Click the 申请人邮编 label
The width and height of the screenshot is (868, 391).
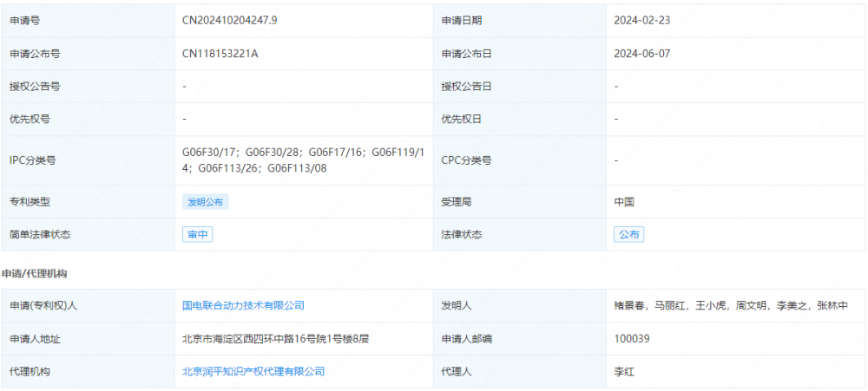(467, 338)
